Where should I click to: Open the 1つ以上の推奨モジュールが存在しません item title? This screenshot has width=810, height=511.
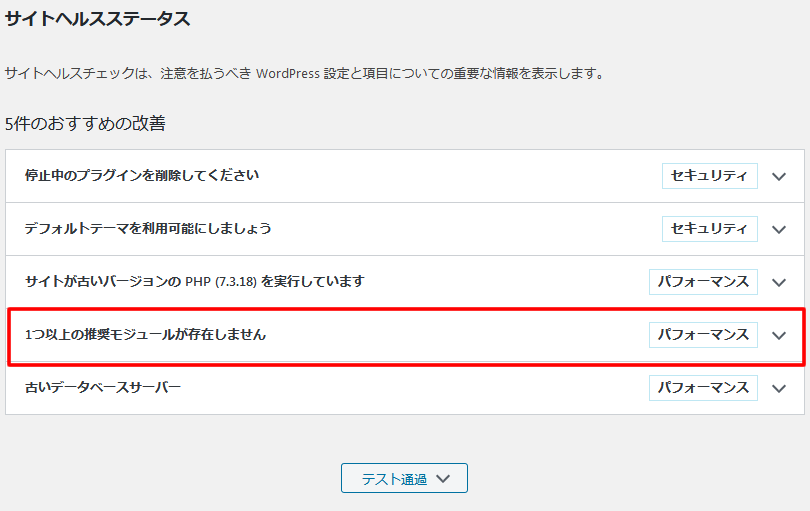click(146, 334)
